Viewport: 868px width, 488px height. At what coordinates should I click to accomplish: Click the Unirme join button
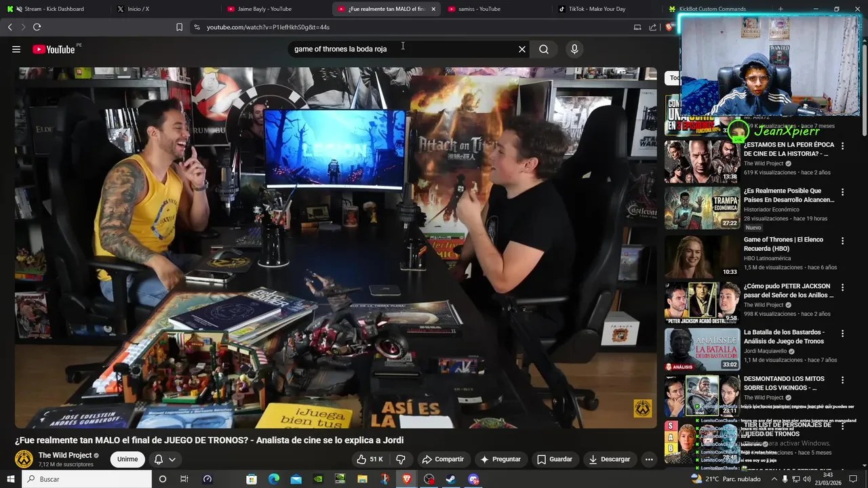(x=127, y=459)
